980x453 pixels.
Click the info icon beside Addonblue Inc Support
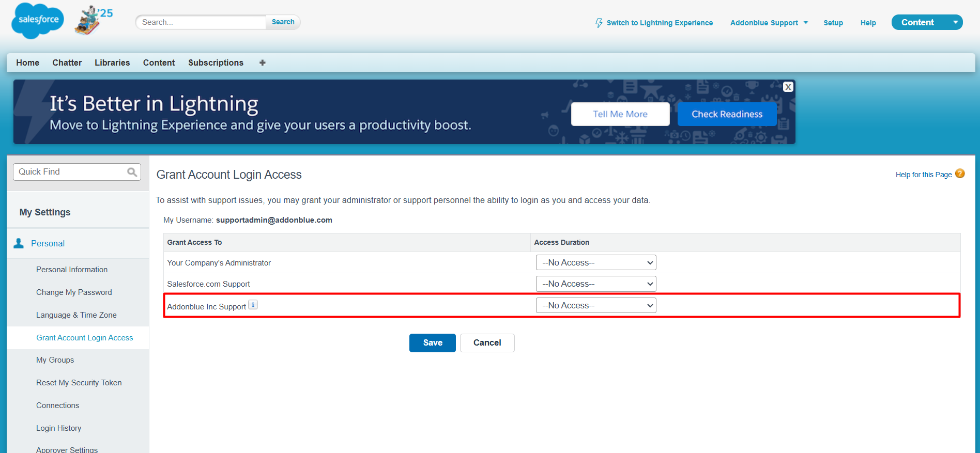click(253, 305)
